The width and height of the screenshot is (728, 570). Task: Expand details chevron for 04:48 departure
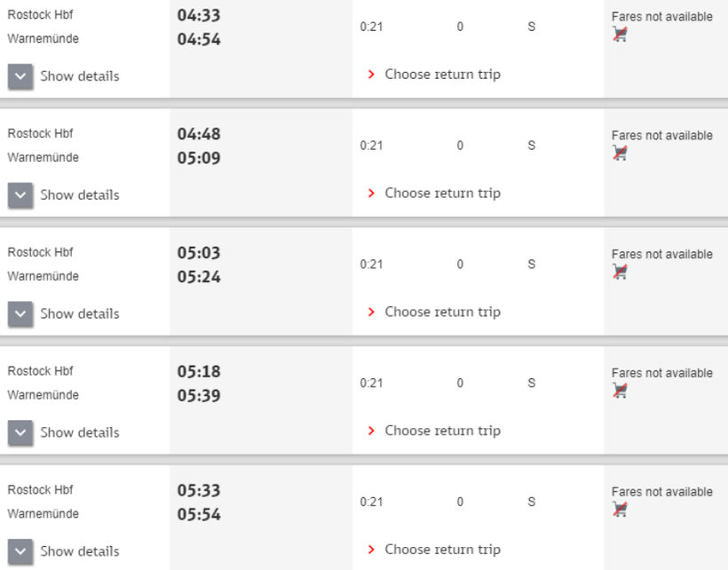[x=20, y=195]
